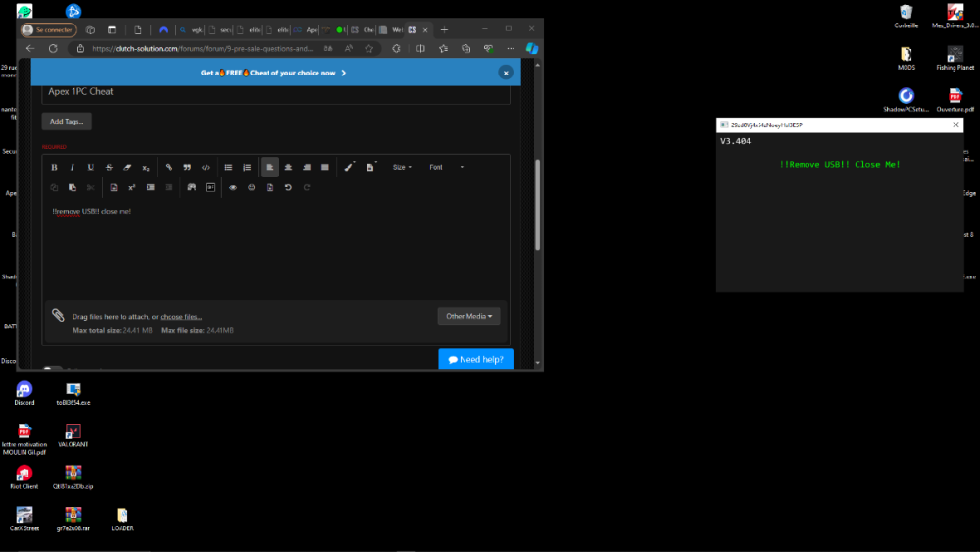Open the text color brush picker
980x552 pixels.
350,168
